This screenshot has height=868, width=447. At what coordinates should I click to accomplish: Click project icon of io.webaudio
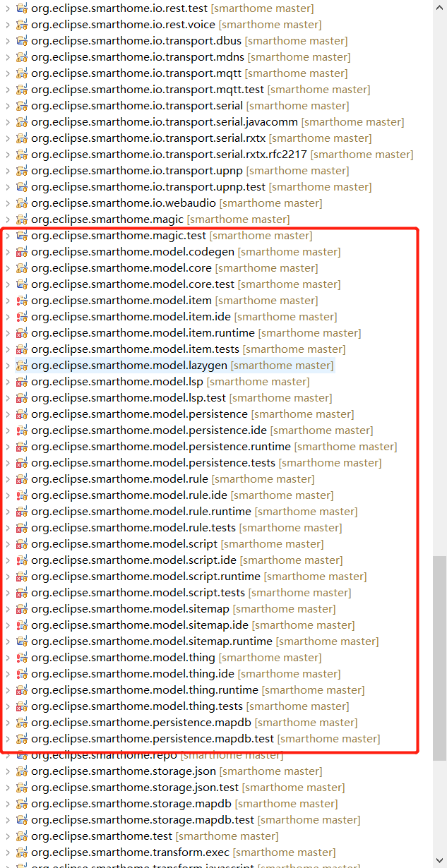click(x=22, y=203)
